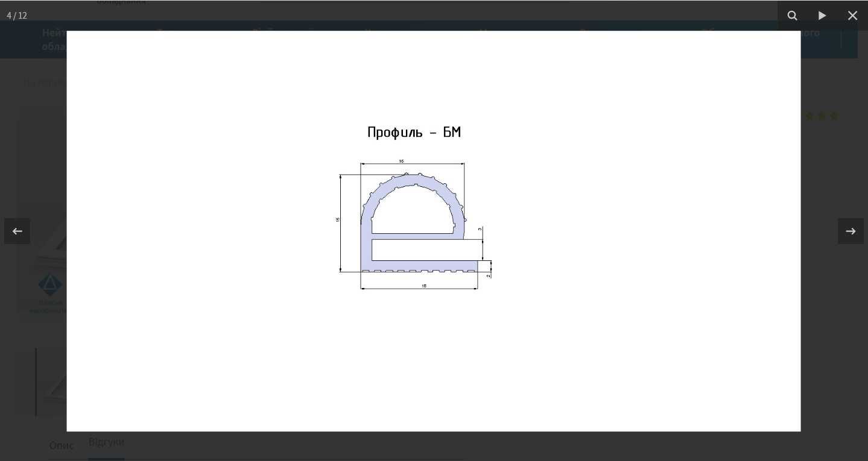Go to the previous image with left arrow
This screenshot has width=868, height=461.
click(17, 231)
